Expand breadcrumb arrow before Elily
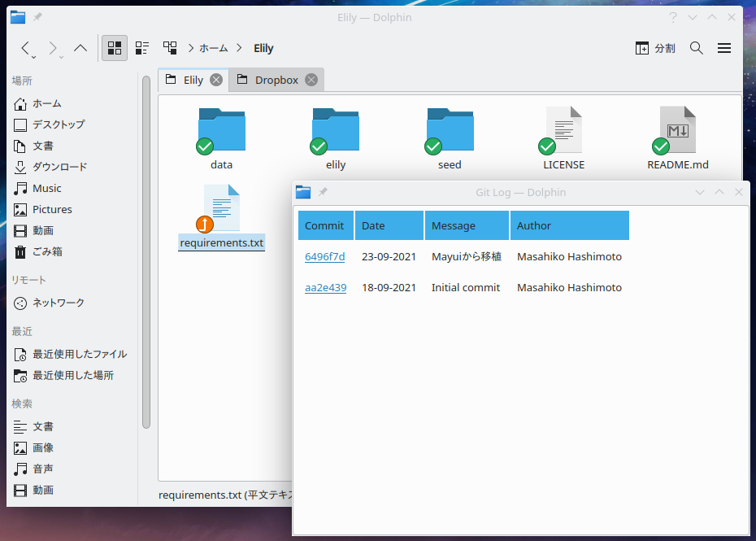The width and height of the screenshot is (756, 541). tap(239, 48)
